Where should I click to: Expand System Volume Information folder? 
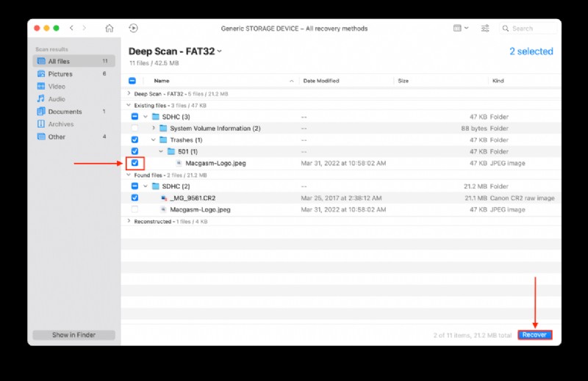coord(154,128)
